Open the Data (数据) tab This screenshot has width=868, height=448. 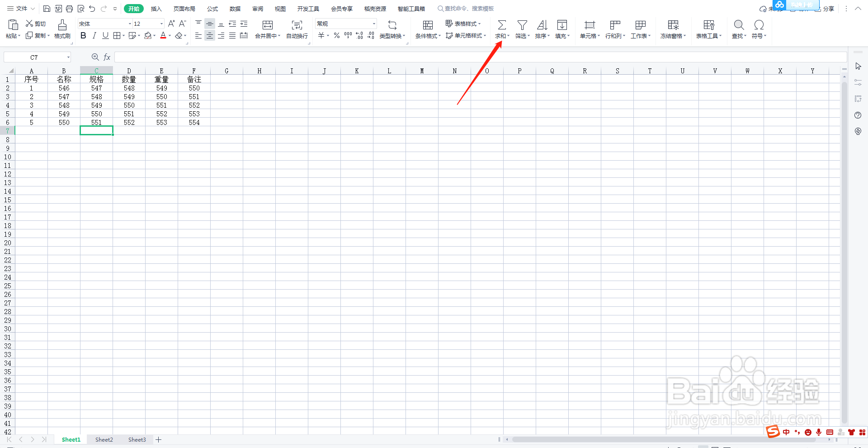[x=235, y=9]
